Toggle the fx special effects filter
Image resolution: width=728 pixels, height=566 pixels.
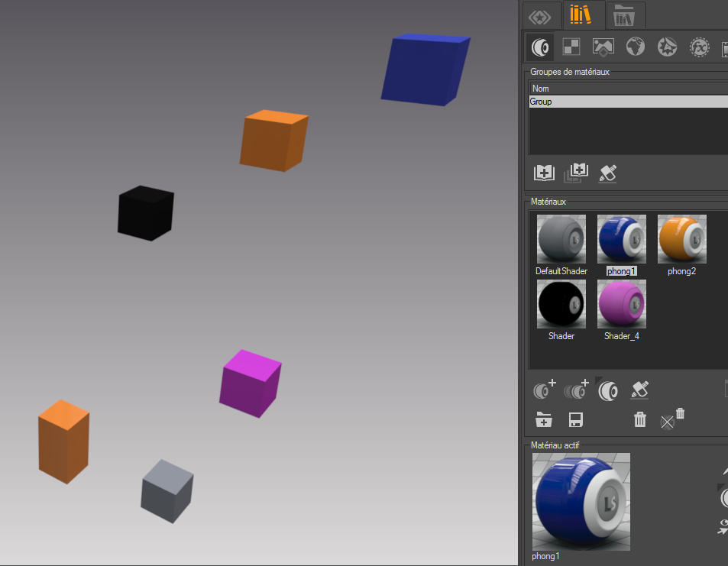(x=699, y=47)
